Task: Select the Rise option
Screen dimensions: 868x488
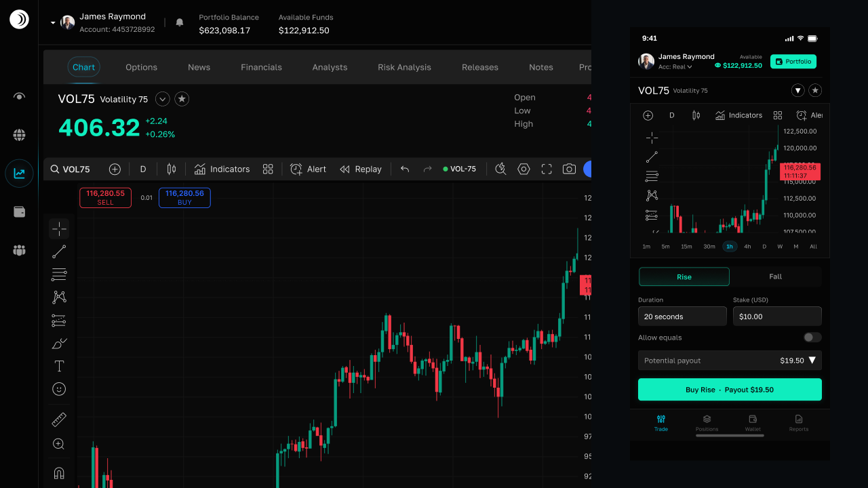Action: 684,277
